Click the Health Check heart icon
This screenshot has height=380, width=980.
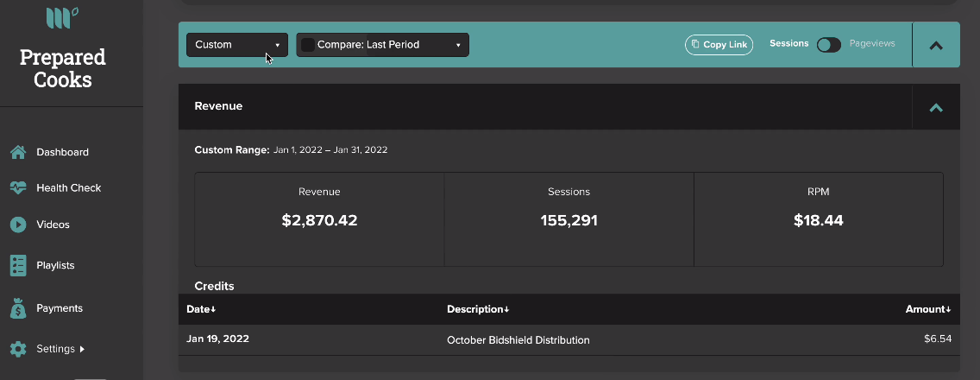tap(18, 187)
